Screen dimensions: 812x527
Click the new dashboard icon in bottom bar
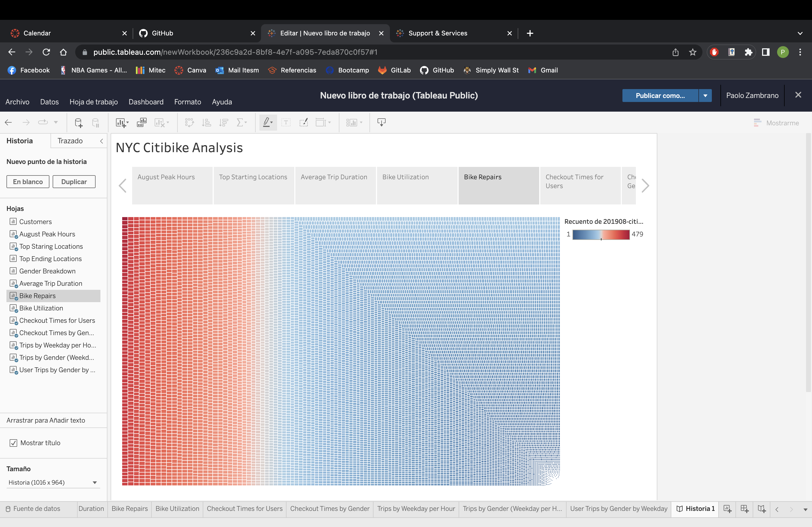coord(745,509)
